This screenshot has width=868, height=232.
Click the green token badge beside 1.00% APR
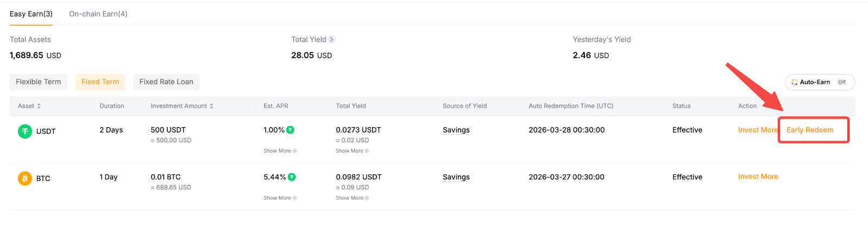290,130
